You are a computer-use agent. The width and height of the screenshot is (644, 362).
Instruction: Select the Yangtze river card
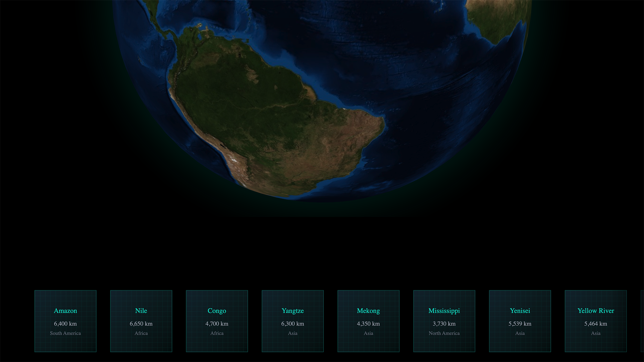click(x=292, y=320)
